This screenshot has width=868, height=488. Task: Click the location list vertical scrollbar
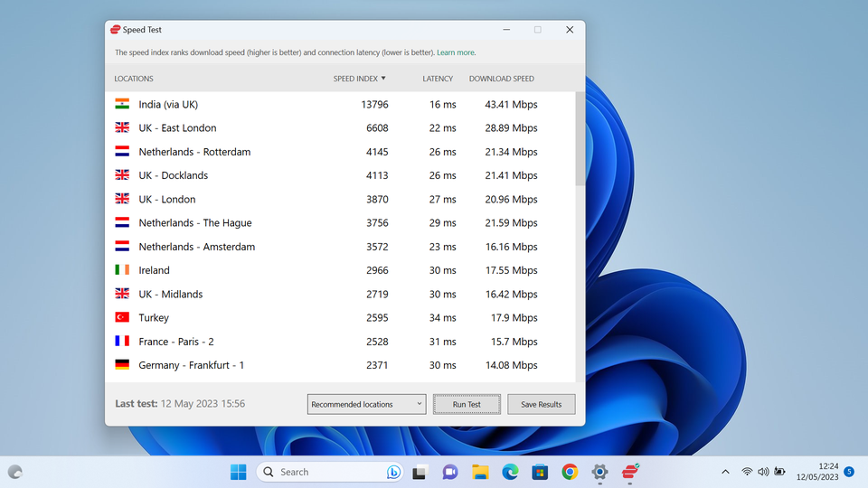[580, 138]
